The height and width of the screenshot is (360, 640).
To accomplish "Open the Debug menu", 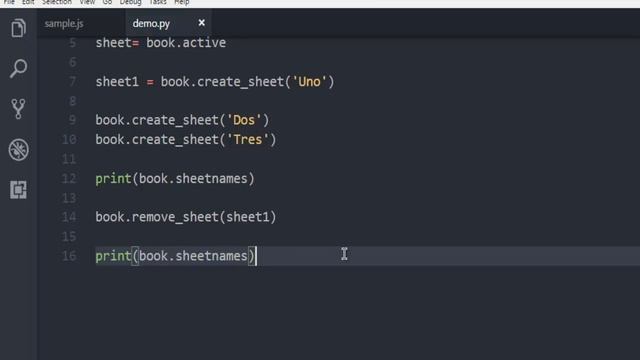I will tap(131, 2).
